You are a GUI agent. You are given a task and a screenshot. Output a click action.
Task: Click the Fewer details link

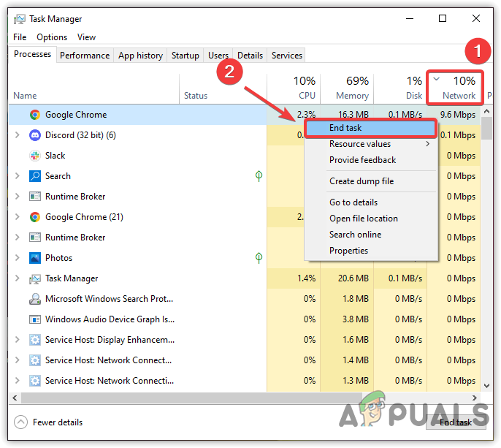[x=58, y=422]
